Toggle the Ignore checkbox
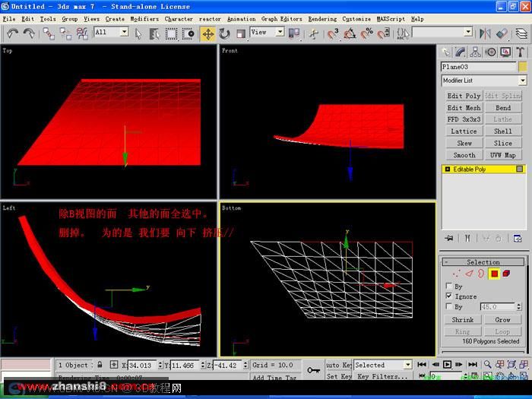The image size is (532, 399). (x=449, y=296)
